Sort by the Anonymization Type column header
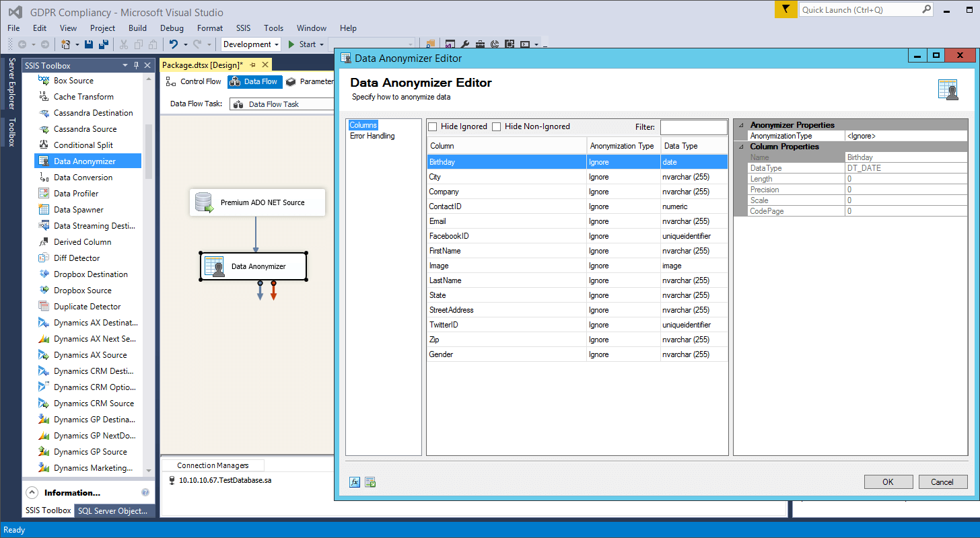This screenshot has height=538, width=980. click(623, 146)
